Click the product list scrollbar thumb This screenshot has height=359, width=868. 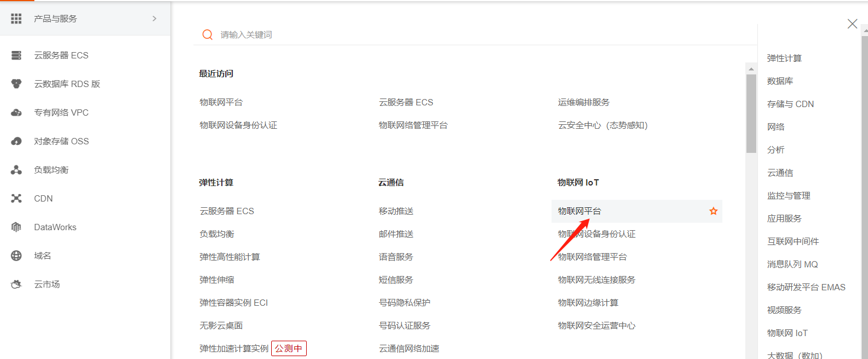[x=751, y=113]
